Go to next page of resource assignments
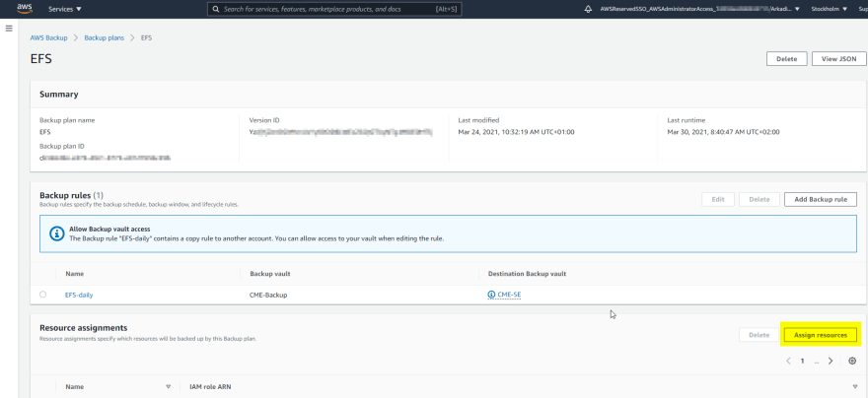Viewport: 868px width, 398px height. click(x=831, y=361)
